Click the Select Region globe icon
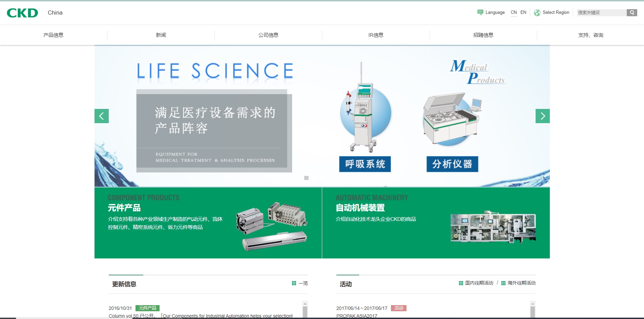The image size is (644, 319). pos(538,12)
